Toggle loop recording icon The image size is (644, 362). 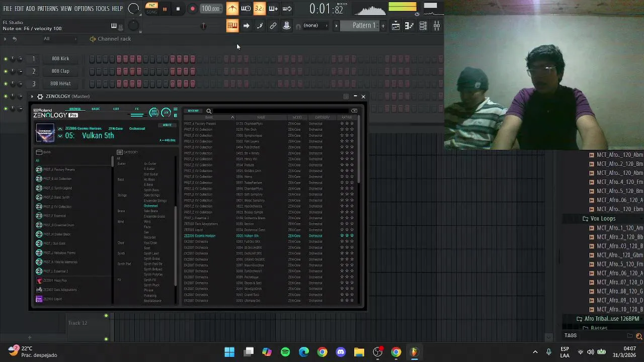point(287,9)
